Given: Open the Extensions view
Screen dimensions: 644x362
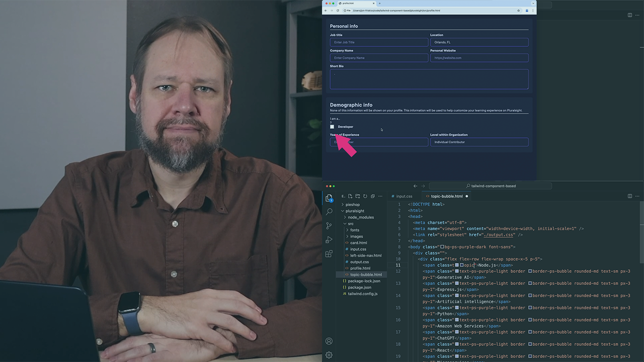Looking at the screenshot, I should pos(329,254).
